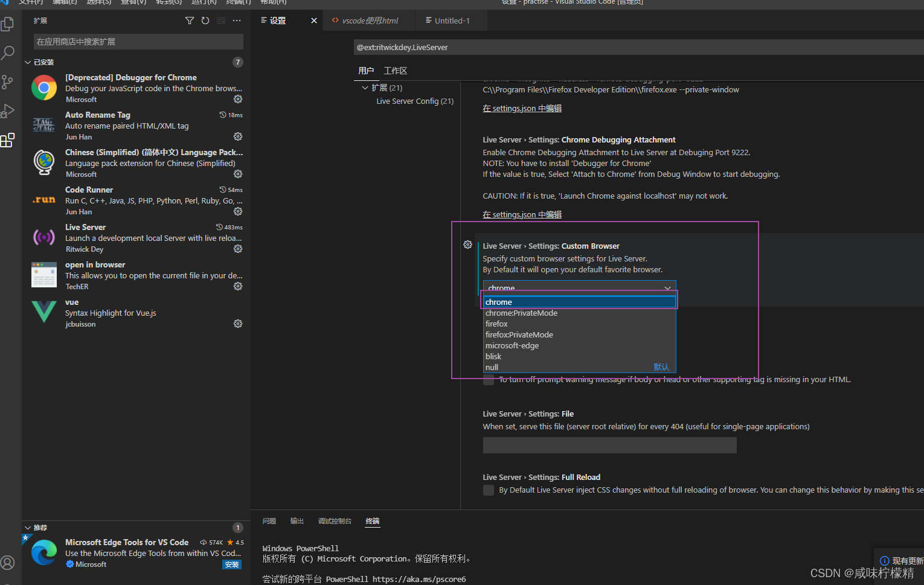Open manage gear for Chinese Language Pack
Viewport: 924px width, 585px height.
pos(238,174)
